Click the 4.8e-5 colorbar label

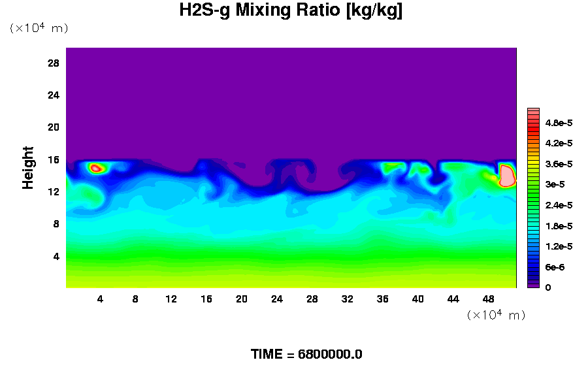(559, 123)
